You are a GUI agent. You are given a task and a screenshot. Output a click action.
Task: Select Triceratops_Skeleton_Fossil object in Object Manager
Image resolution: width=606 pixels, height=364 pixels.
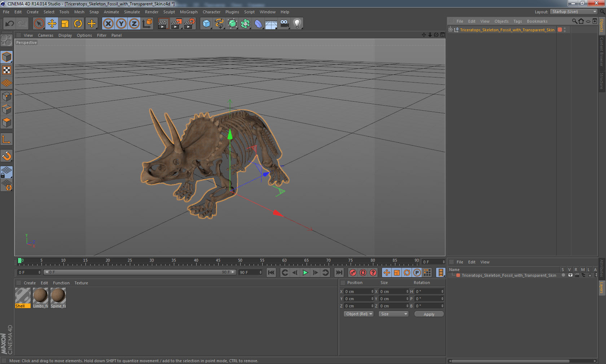[507, 30]
